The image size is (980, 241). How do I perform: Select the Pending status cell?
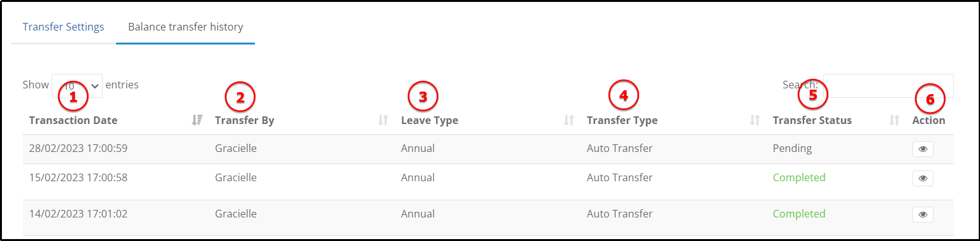point(792,149)
